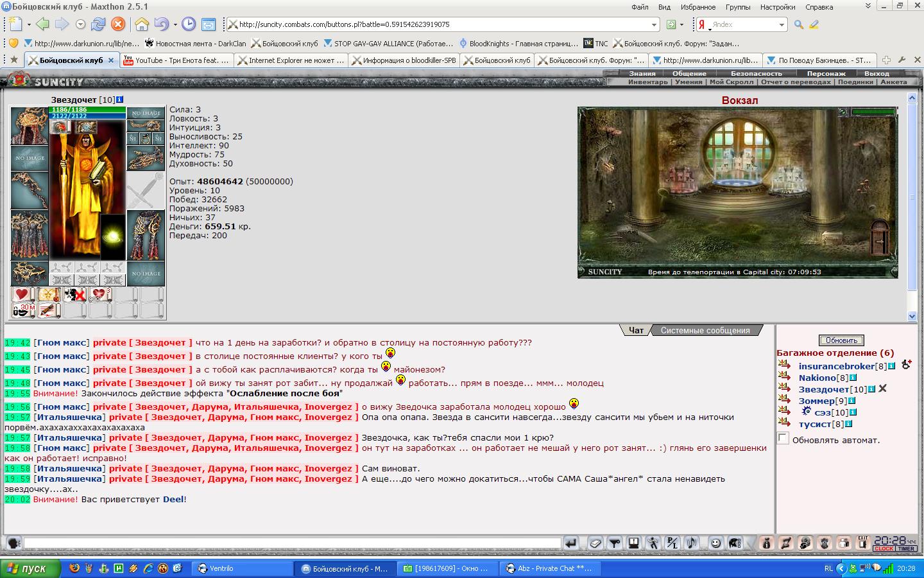This screenshot has width=924, height=578.
Task: Click scroll-down arrow of game frame scrollbar
Action: (912, 316)
